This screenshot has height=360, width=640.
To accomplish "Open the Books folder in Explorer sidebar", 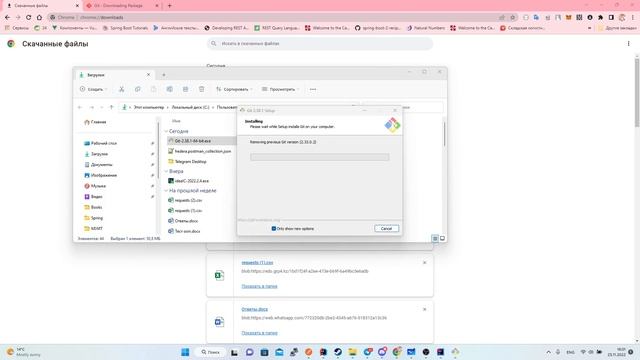I will click(96, 207).
